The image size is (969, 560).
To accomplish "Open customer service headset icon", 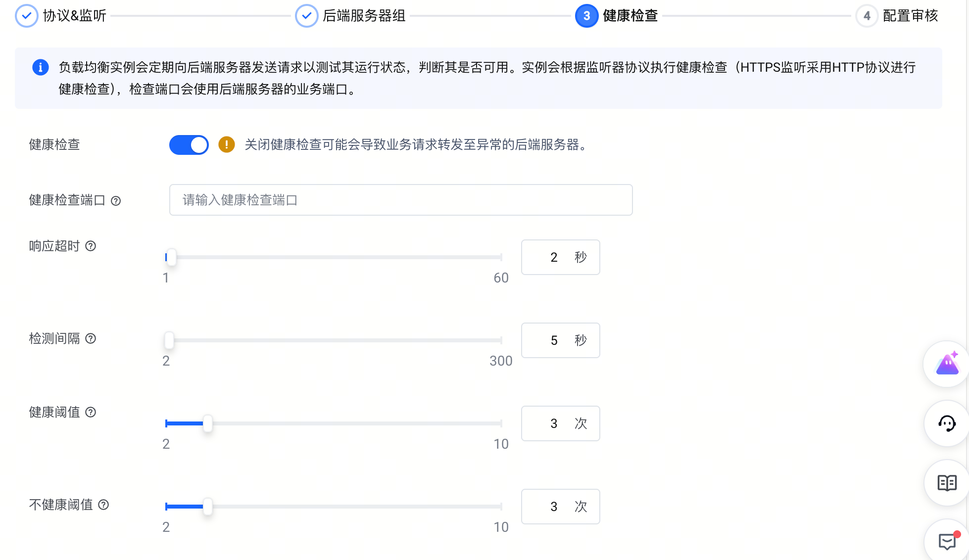I will click(x=946, y=423).
